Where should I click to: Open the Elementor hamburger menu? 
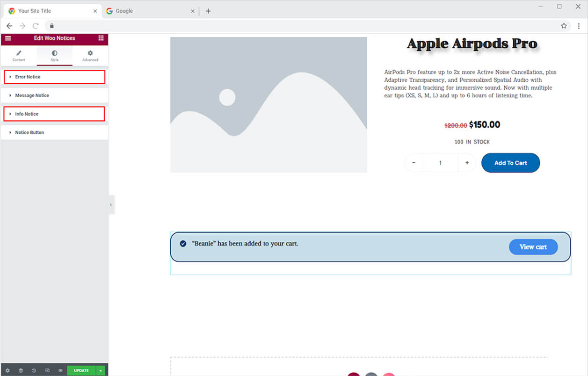point(8,38)
